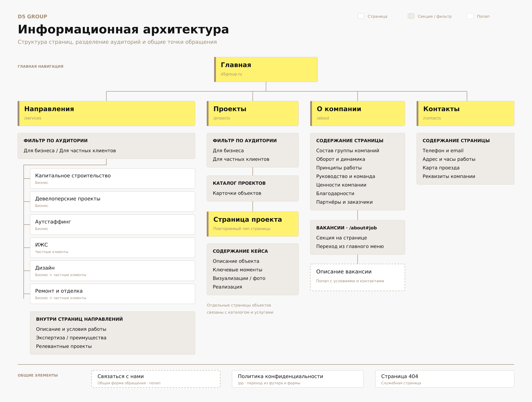Click the Страница проекта yellow block

tap(253, 224)
